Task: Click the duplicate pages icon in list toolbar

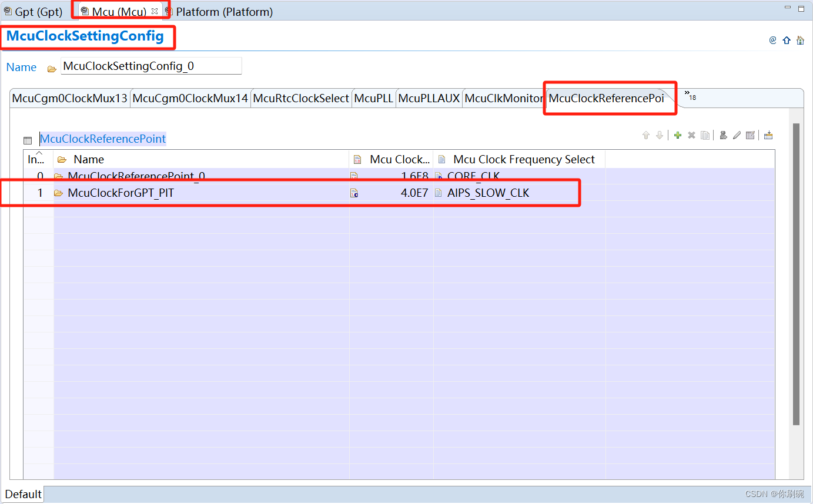Action: pyautogui.click(x=705, y=135)
